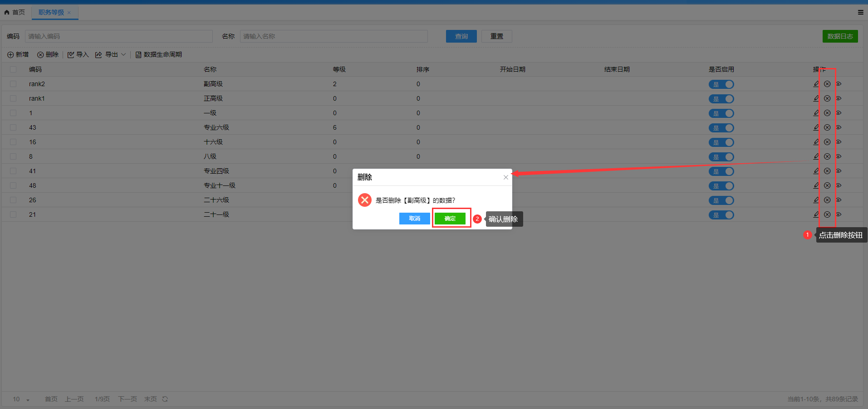This screenshot has height=409, width=868.
Task: View details eye icon for rank1 row
Action: coord(839,98)
